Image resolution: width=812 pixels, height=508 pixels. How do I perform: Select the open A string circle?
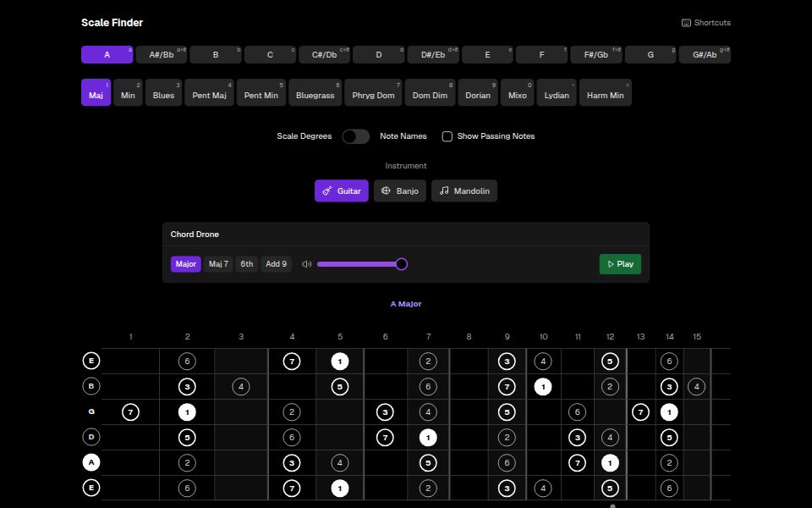click(91, 462)
